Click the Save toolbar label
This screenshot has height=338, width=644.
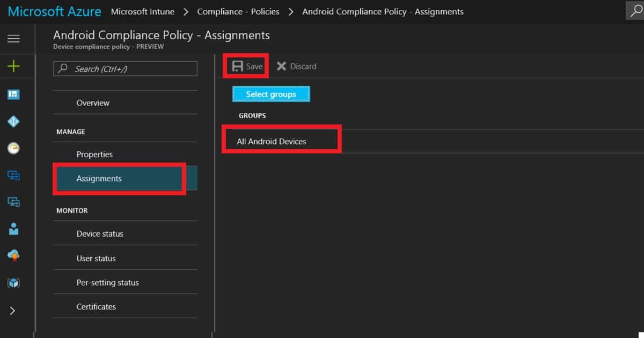[254, 67]
